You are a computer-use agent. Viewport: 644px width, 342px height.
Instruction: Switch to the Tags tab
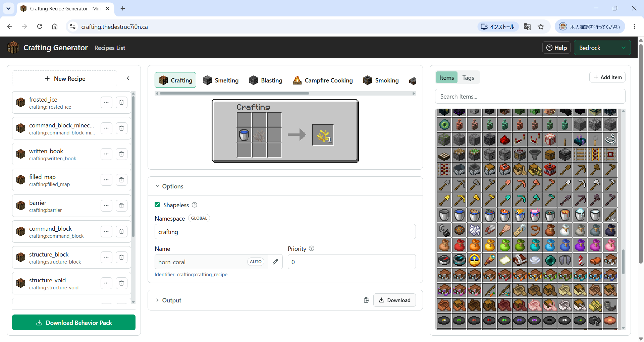click(468, 77)
